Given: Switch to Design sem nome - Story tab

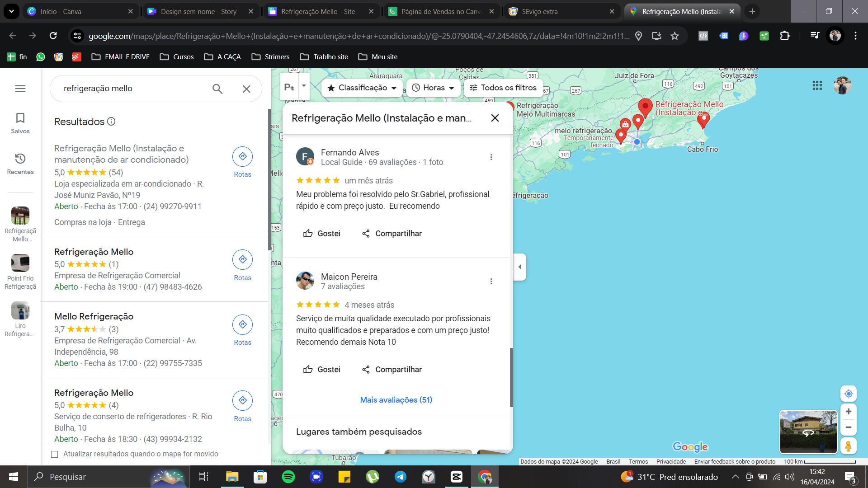Looking at the screenshot, I should (x=201, y=11).
